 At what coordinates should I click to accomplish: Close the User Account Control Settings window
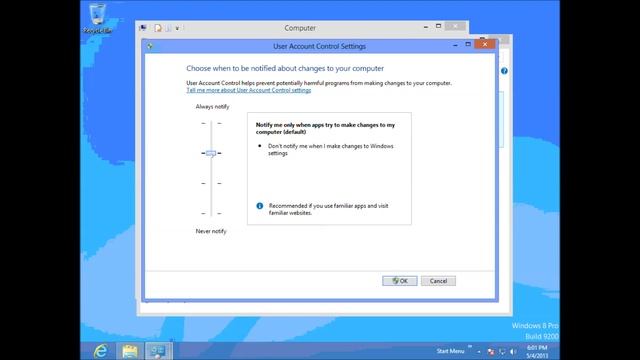[485, 44]
